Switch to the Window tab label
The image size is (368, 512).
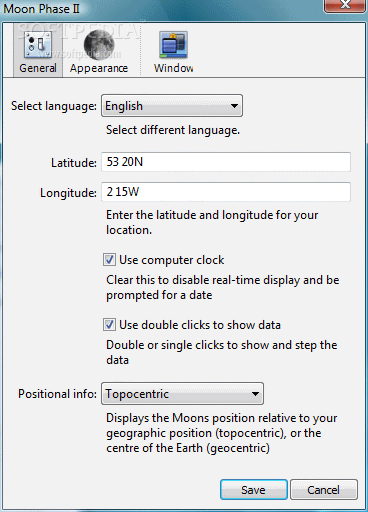(x=173, y=68)
